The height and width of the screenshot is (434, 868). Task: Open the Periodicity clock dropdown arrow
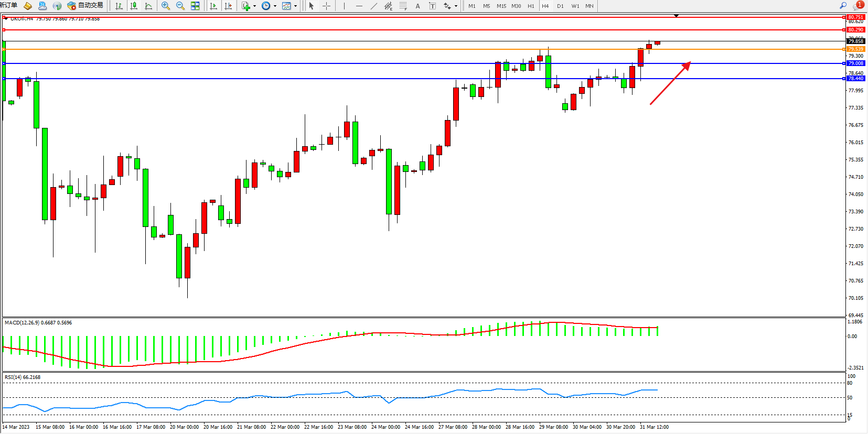coord(275,6)
